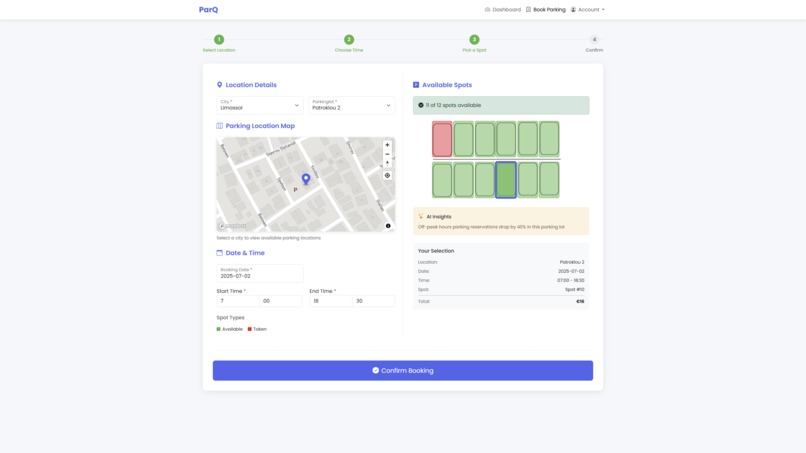
Task: Open the Parkinglot dropdown showing Patroklou 2
Action: click(x=352, y=105)
